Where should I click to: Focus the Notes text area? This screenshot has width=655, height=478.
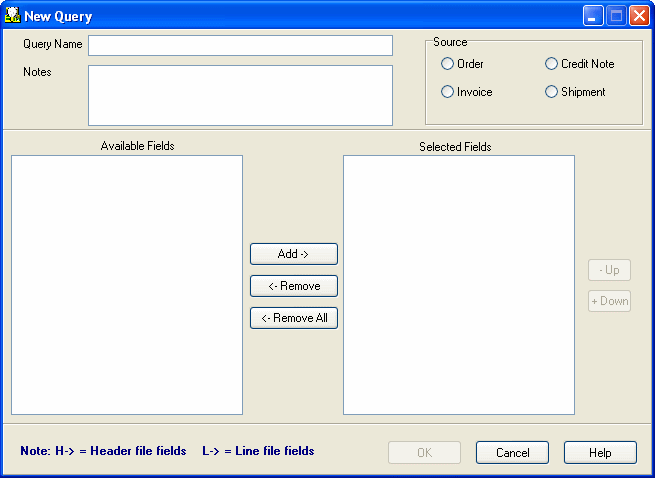coord(240,95)
